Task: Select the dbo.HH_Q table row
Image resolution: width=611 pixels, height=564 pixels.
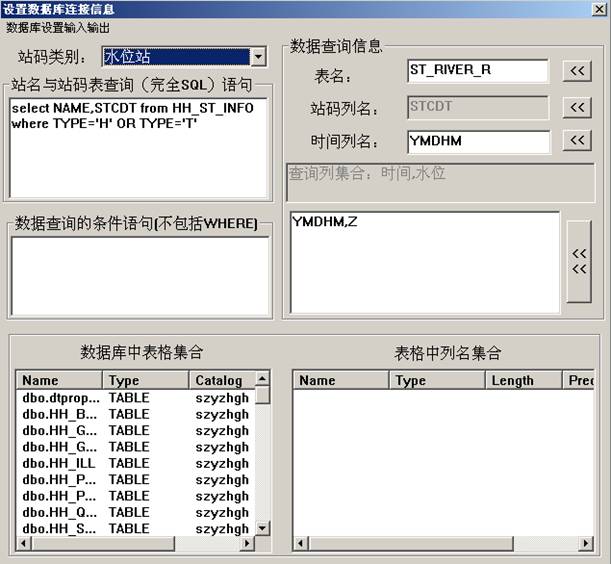Action: pyautogui.click(x=60, y=512)
